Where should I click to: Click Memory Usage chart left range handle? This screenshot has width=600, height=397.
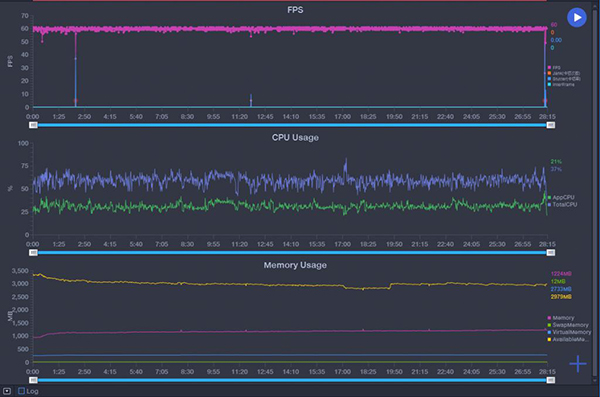[33, 380]
